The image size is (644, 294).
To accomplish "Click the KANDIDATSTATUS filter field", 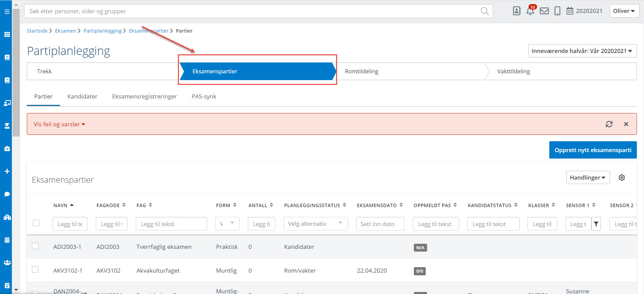I will pos(493,224).
